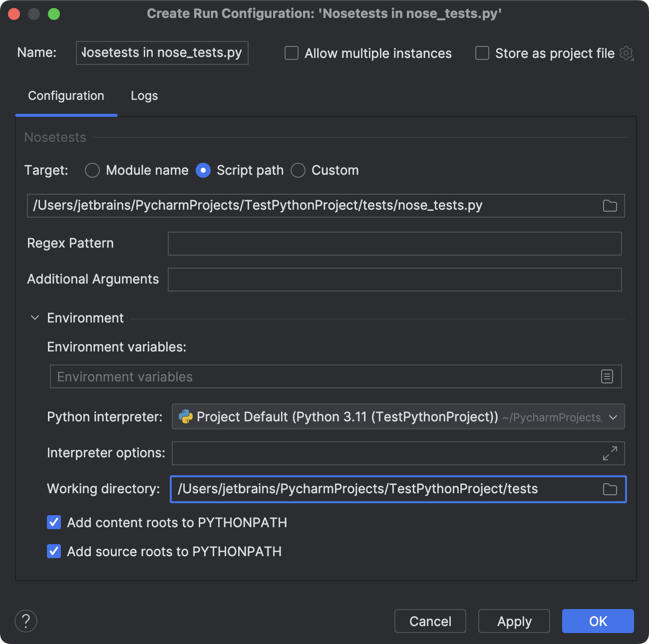649x644 pixels.
Task: Click the gear icon beside Store as project file
Action: (x=626, y=53)
